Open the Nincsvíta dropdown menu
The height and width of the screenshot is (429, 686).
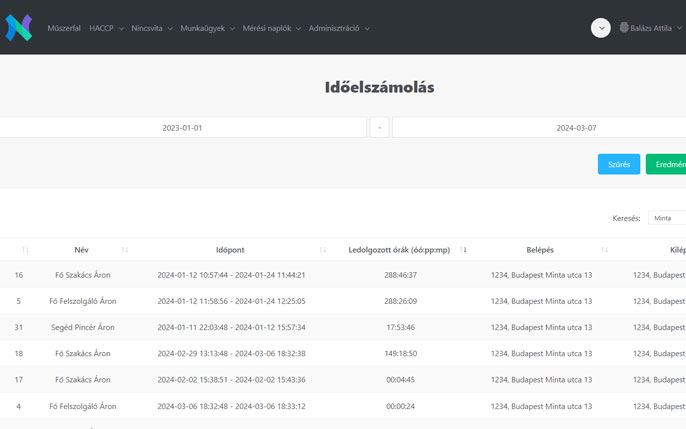click(x=152, y=28)
